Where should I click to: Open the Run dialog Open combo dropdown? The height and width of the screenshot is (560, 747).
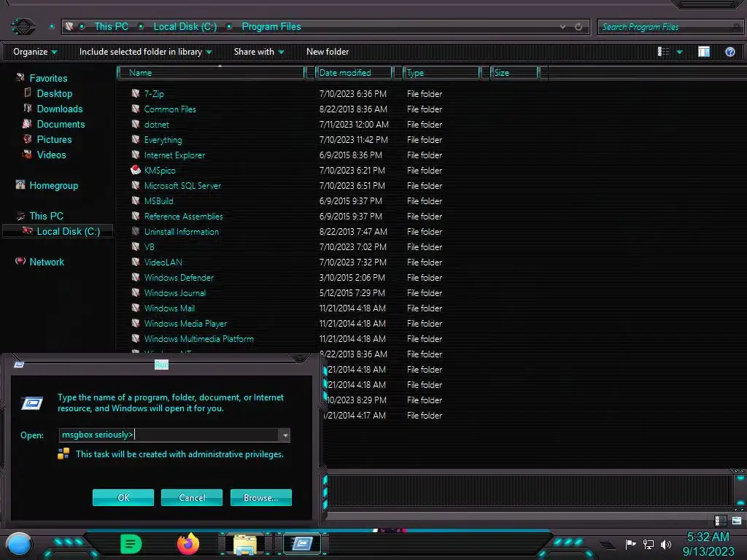pyautogui.click(x=285, y=435)
